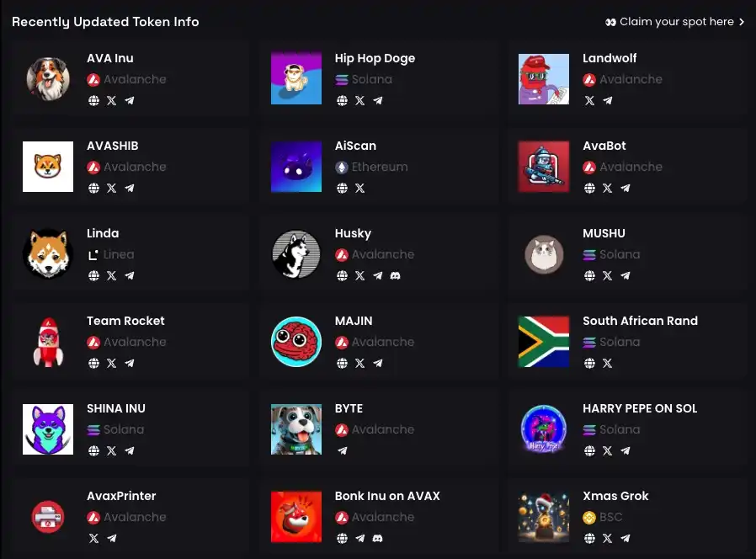Select the SHINA INU wolf thumbnail
Screen dimensions: 756x559
(48, 429)
